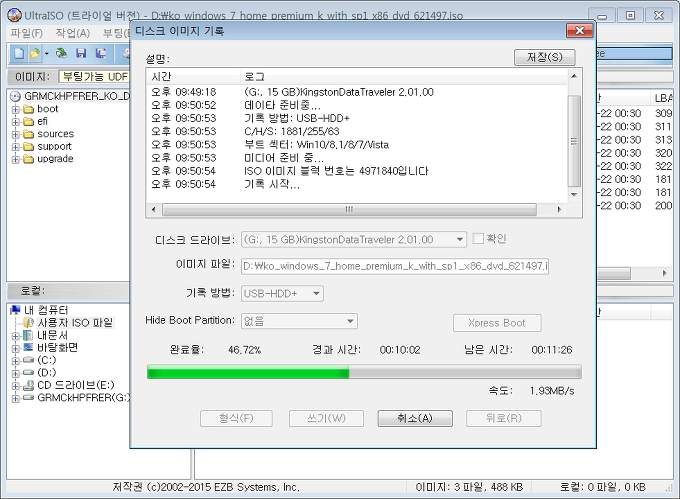Click the '기록 시작...' log row

pyautogui.click(x=356, y=184)
